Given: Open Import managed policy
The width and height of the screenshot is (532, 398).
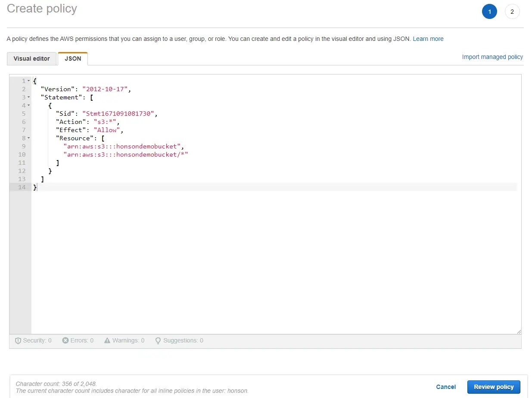Looking at the screenshot, I should click(x=492, y=57).
